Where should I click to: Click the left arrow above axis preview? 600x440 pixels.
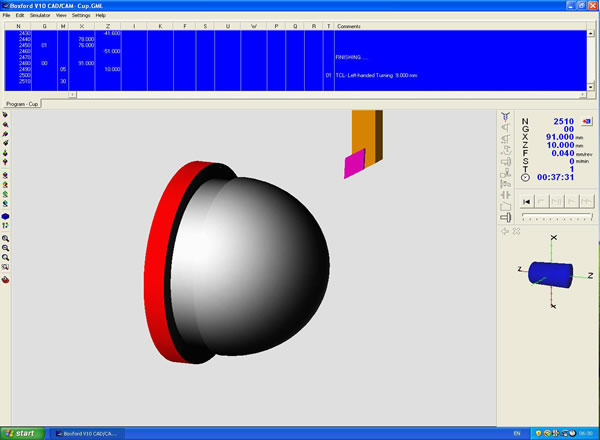pos(505,231)
